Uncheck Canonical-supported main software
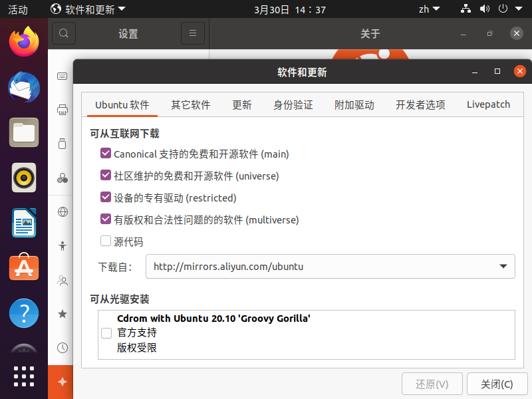 click(106, 154)
